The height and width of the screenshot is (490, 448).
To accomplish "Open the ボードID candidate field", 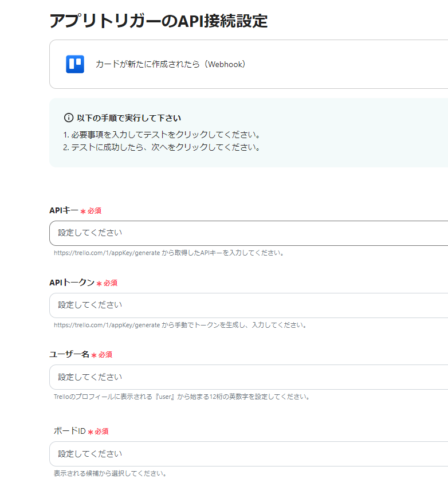I will coord(249,454).
